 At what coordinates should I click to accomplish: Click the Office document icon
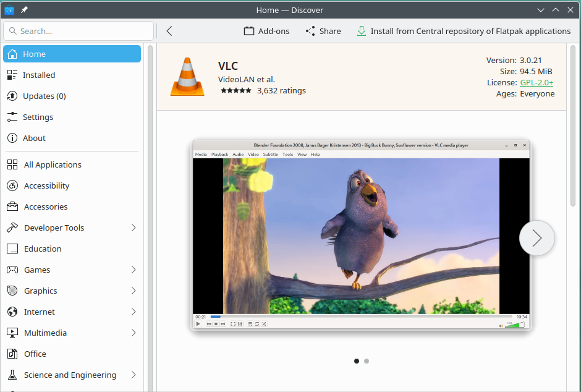point(12,354)
